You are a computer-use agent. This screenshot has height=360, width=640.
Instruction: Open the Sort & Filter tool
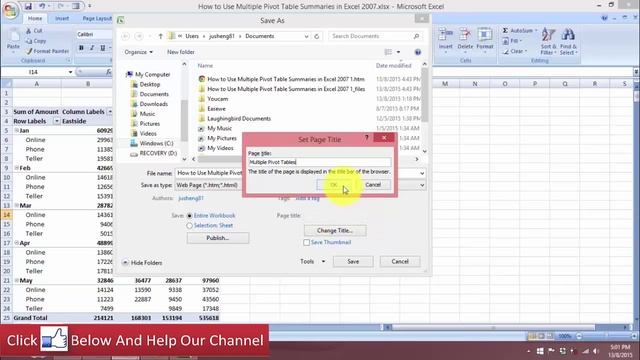tap(548, 41)
